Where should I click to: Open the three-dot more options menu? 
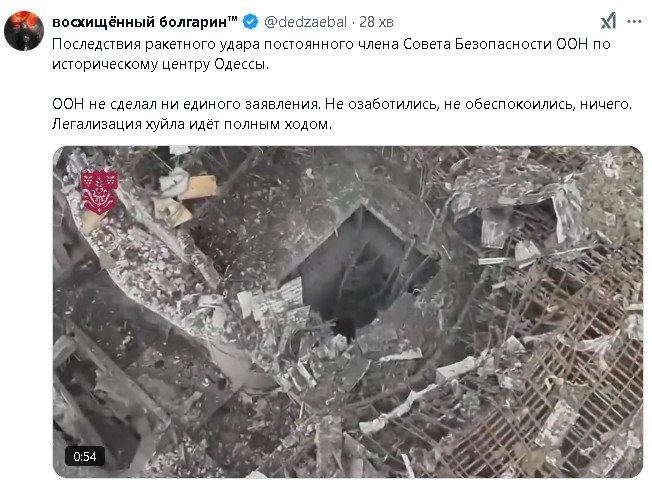point(634,22)
